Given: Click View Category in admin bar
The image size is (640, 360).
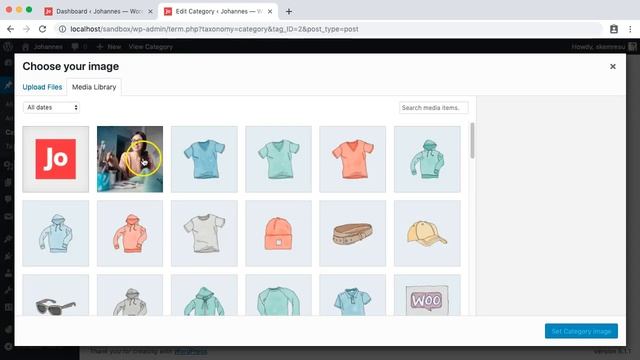Looking at the screenshot, I should 151,47.
